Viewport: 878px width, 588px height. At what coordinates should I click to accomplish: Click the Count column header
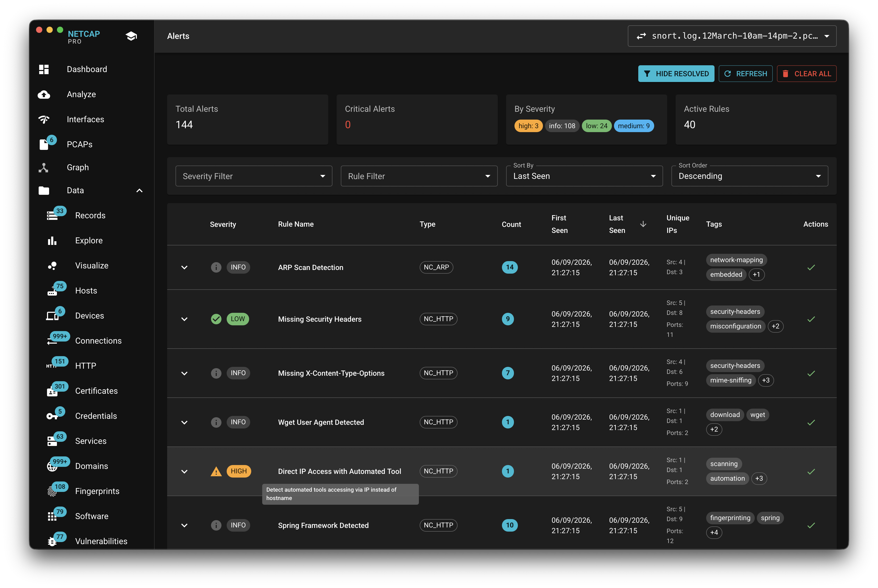pyautogui.click(x=511, y=224)
